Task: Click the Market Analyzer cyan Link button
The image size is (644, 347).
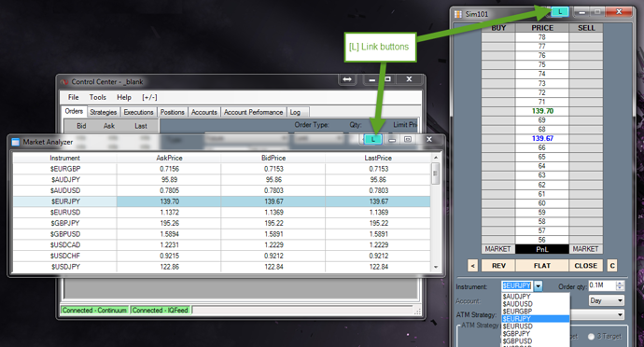Action: click(x=373, y=140)
